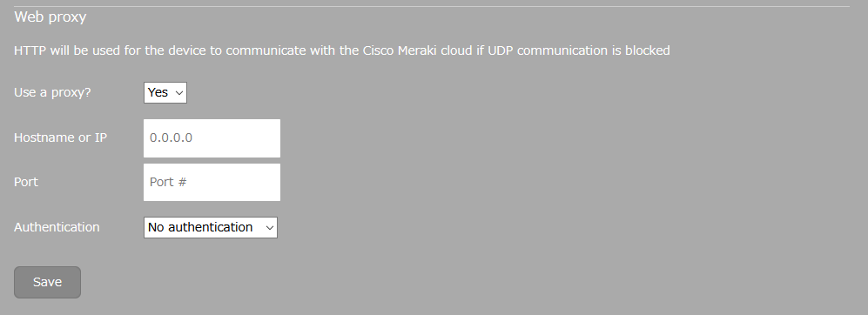Screen dimensions: 868x315
Task: Click the "Hostname or IP" label
Action: (x=60, y=137)
